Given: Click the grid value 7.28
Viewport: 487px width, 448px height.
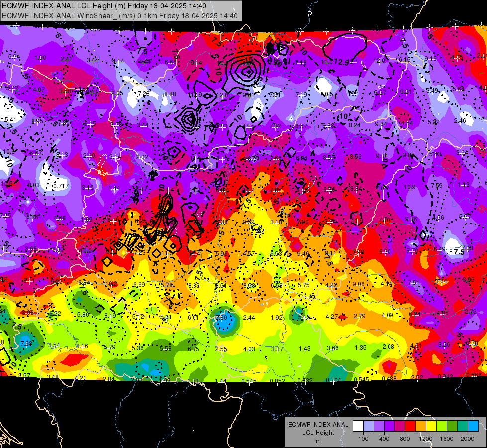Looking at the screenshot, I should [143, 94].
